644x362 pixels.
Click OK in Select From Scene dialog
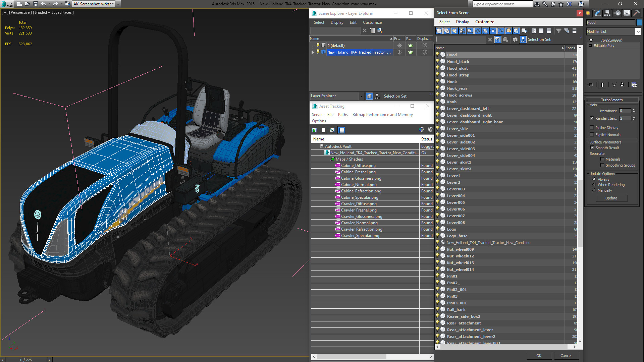539,356
